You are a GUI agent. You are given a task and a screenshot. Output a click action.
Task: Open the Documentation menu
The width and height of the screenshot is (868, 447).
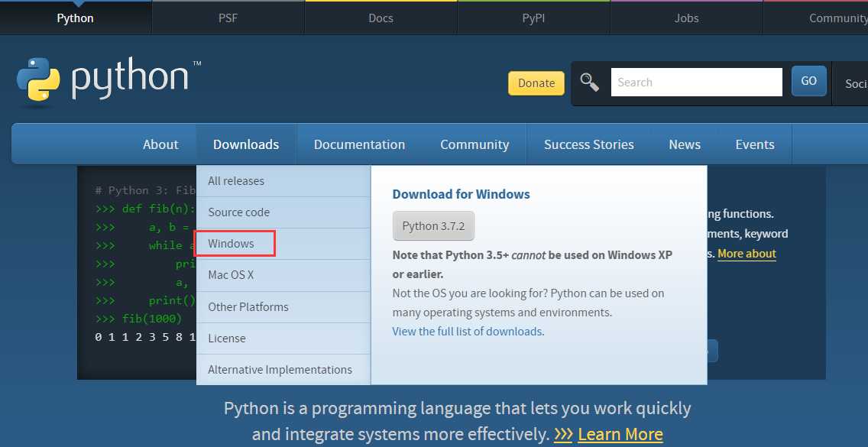(359, 144)
